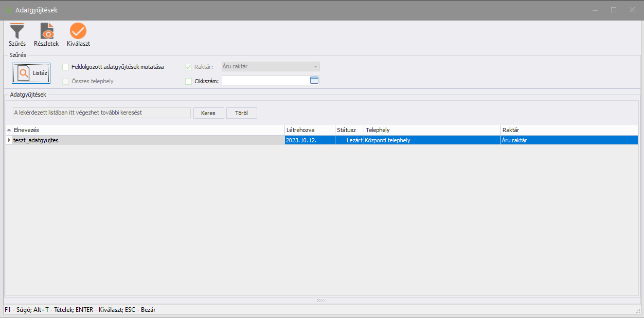Viewport: 644px width, 318px height.
Task: Click the Szűrés funnel icon
Action: click(17, 32)
